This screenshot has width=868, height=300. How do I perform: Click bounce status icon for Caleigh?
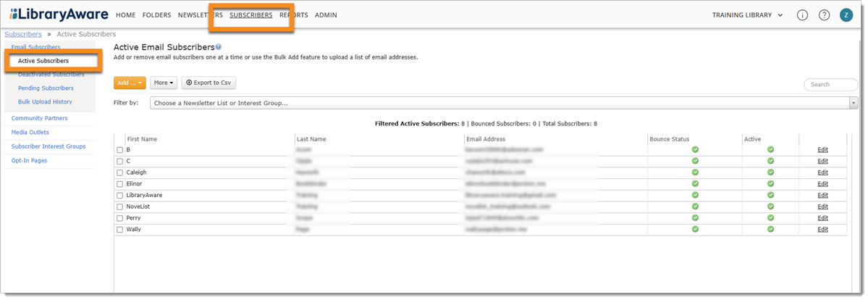coord(695,172)
